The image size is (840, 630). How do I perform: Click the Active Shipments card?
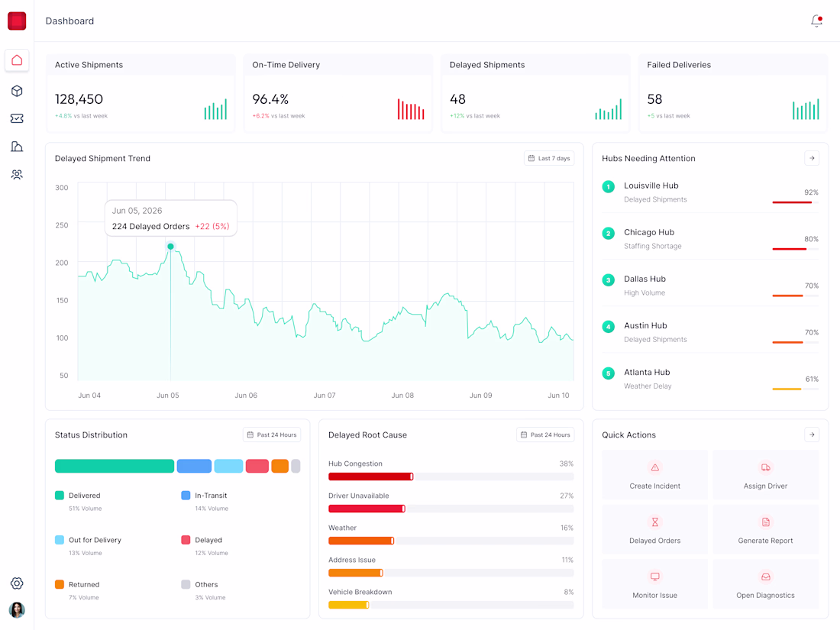141,92
